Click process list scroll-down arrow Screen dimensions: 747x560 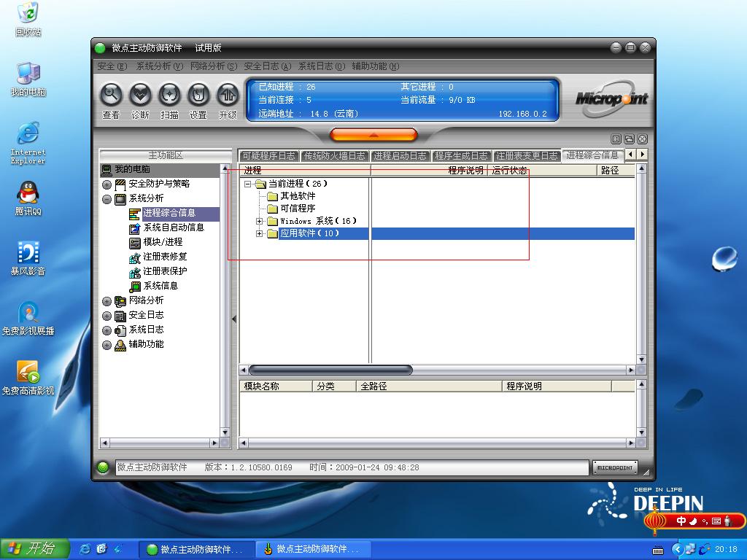click(641, 359)
